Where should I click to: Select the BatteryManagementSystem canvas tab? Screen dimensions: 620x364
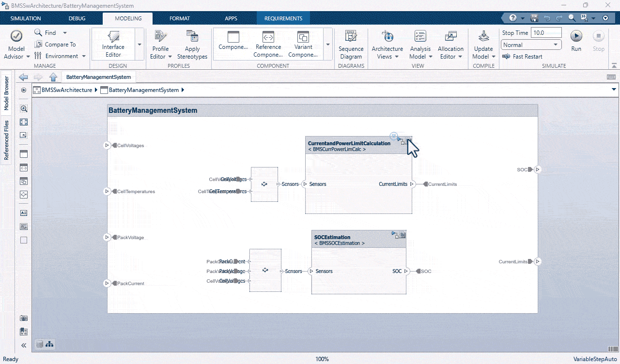point(98,77)
